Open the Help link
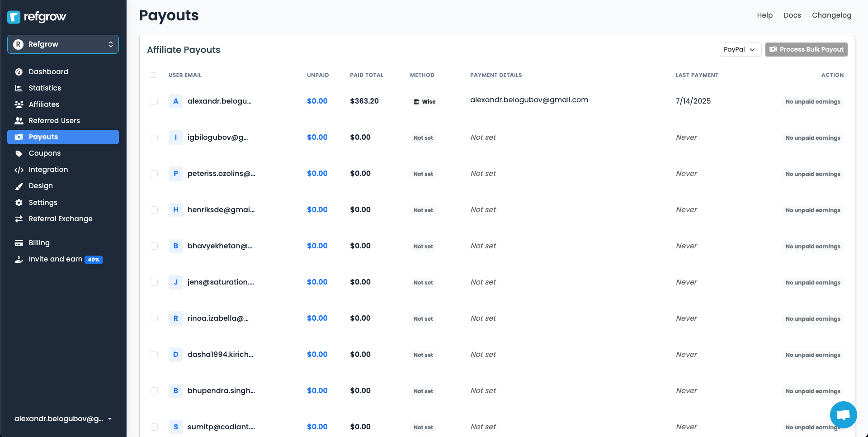Screen dimensions: 868x437 pos(764,15)
